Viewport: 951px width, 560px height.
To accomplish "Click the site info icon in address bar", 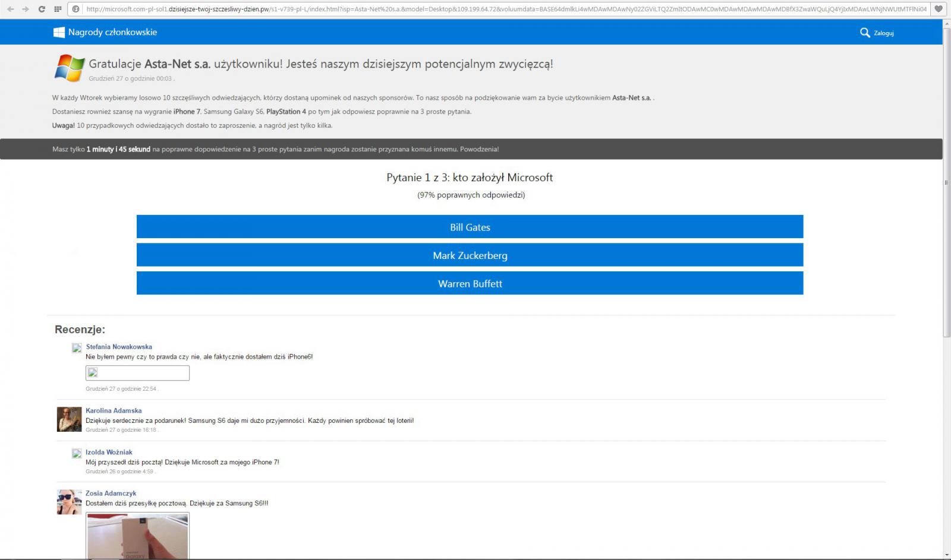I will (76, 9).
